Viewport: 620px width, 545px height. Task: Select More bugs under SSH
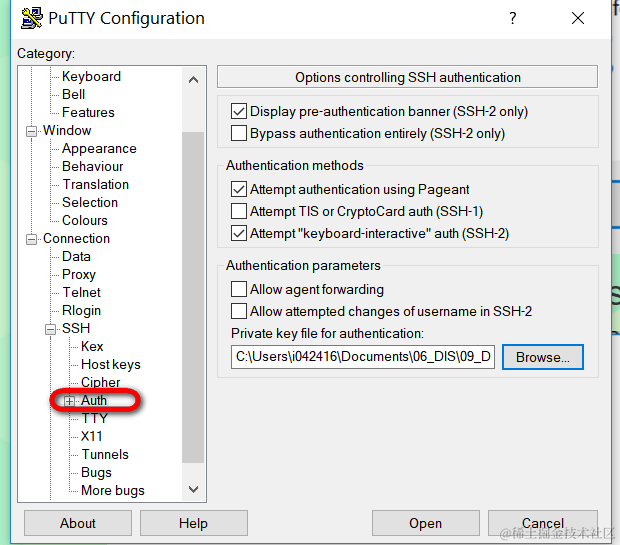pos(113,491)
